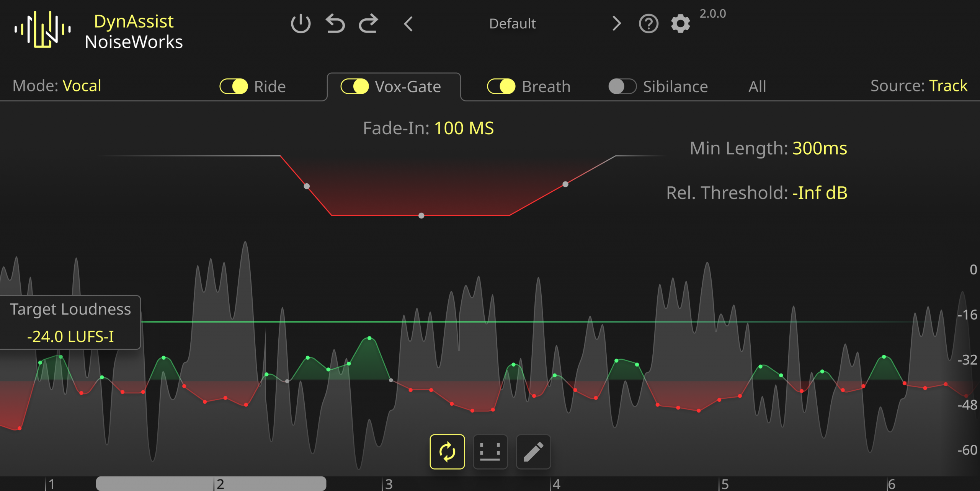Click the redo arrow icon
Viewport: 980px width, 491px height.
(x=368, y=24)
